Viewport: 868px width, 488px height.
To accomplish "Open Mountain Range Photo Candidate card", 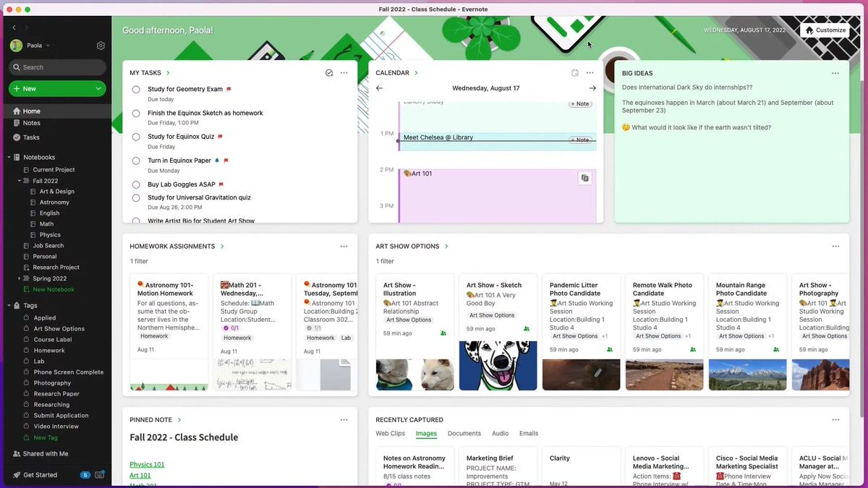I will 747,333.
